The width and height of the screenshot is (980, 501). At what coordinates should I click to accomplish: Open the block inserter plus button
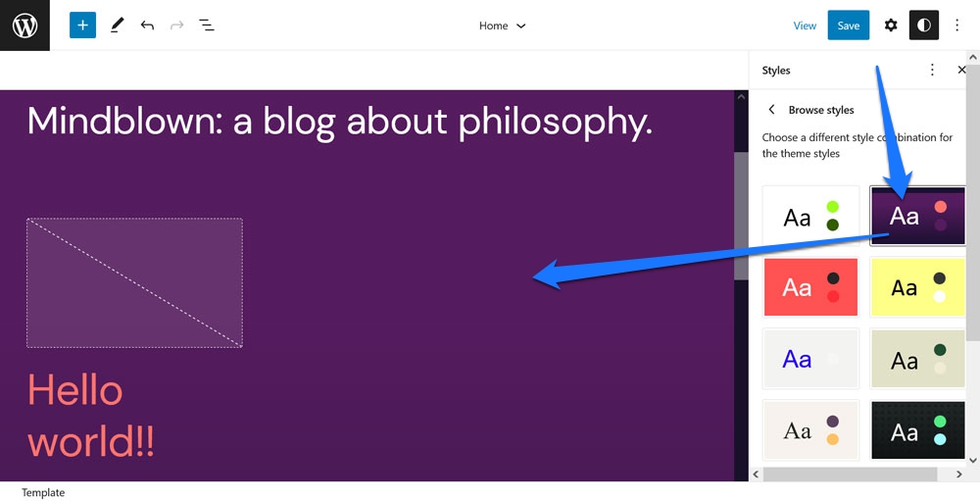coord(82,25)
